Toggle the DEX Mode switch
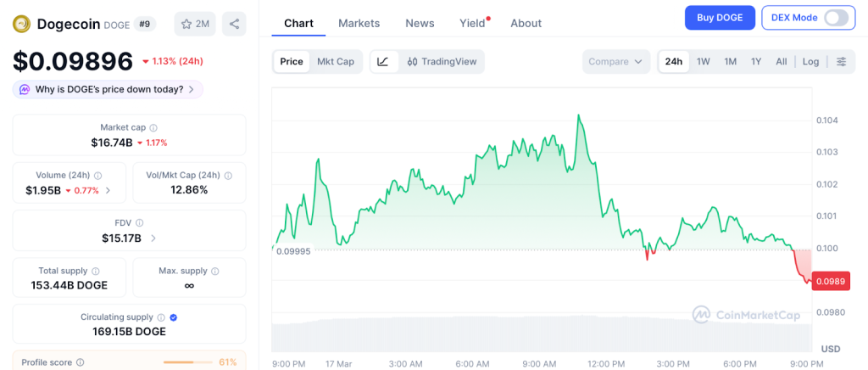The height and width of the screenshot is (370, 868). [834, 18]
